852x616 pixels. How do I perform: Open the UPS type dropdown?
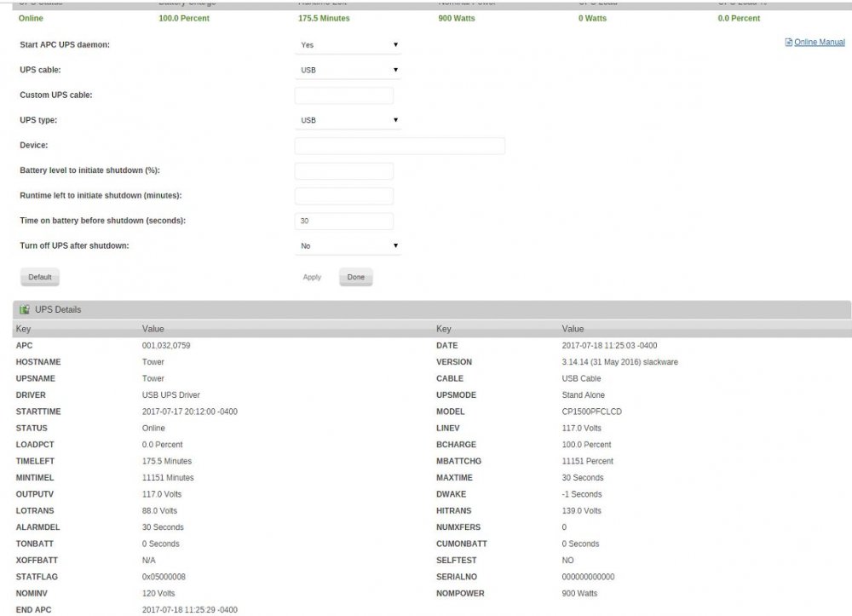[x=348, y=120]
